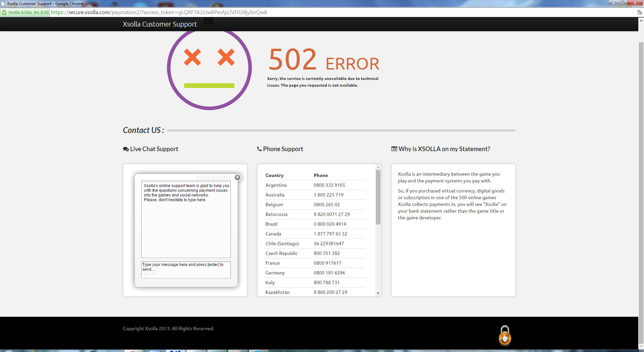Click the Belorussia phone number 8 820 0071 27 29
The image size is (644, 352).
[x=332, y=214]
